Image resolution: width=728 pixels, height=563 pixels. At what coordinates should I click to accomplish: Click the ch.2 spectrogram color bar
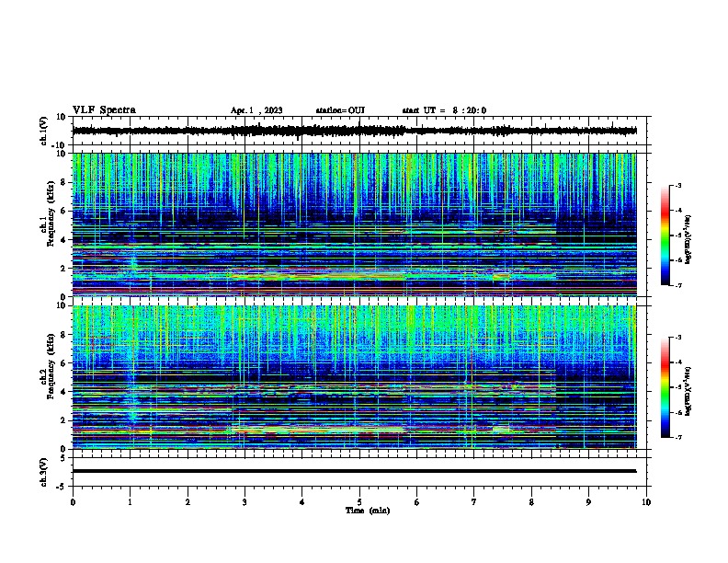pos(665,387)
